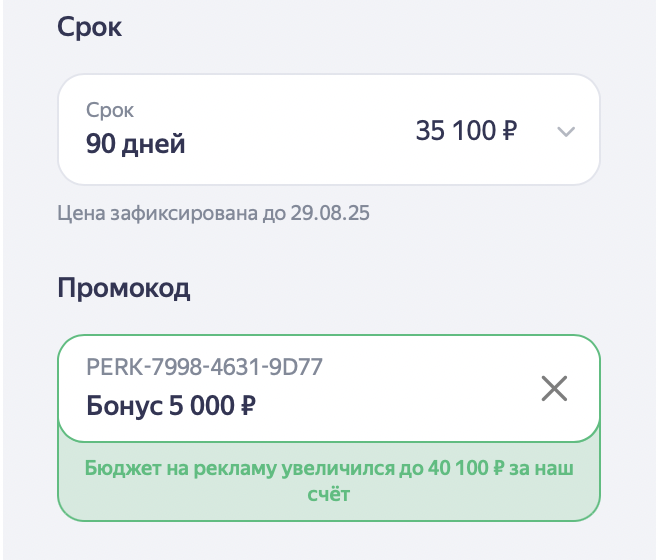658x560 pixels.
Task: Click the Цена зафиксирована до 29.08.25 note
Action: tap(213, 213)
